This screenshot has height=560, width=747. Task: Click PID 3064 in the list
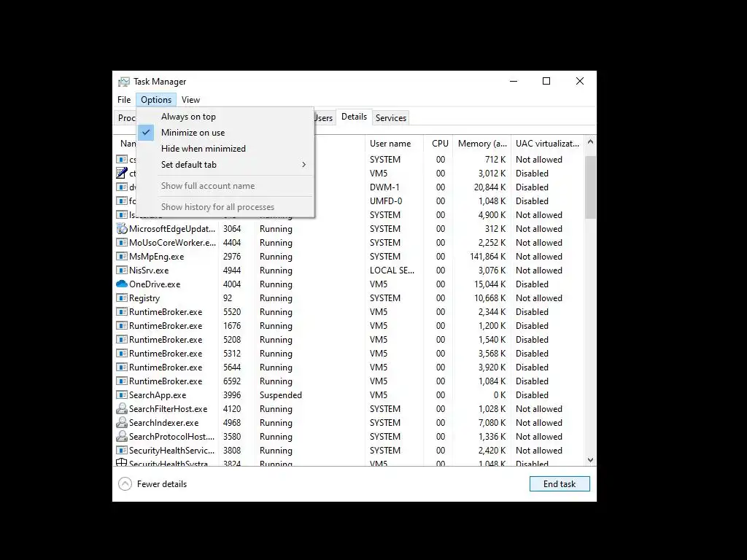pyautogui.click(x=232, y=228)
